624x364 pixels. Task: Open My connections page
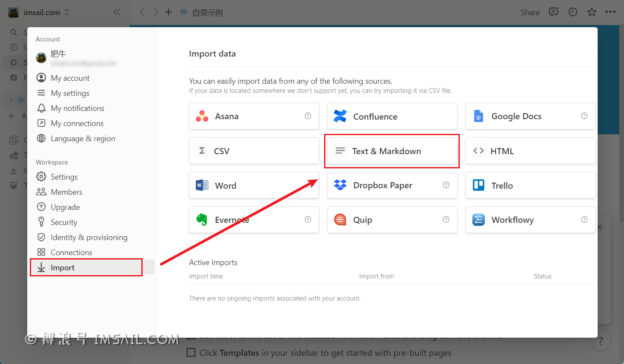point(92,123)
